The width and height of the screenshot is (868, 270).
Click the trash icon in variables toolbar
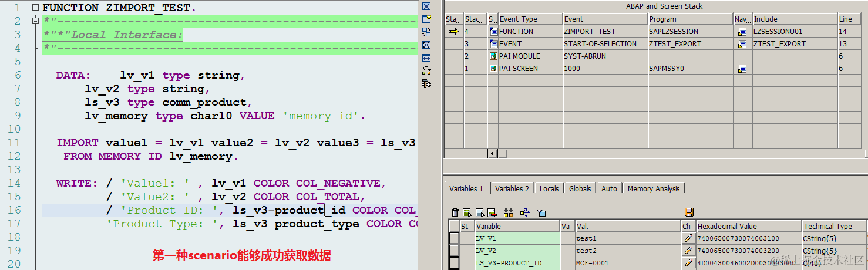(455, 212)
